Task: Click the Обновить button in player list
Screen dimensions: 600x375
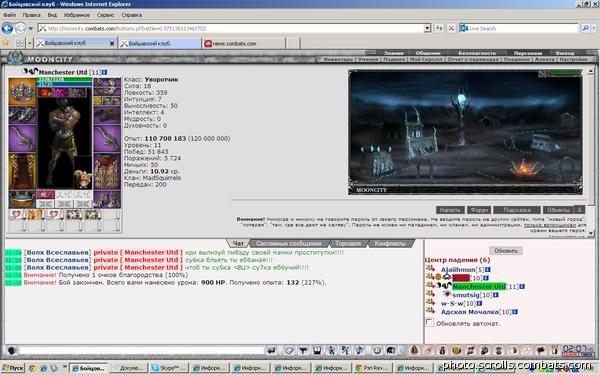Action: (x=506, y=251)
